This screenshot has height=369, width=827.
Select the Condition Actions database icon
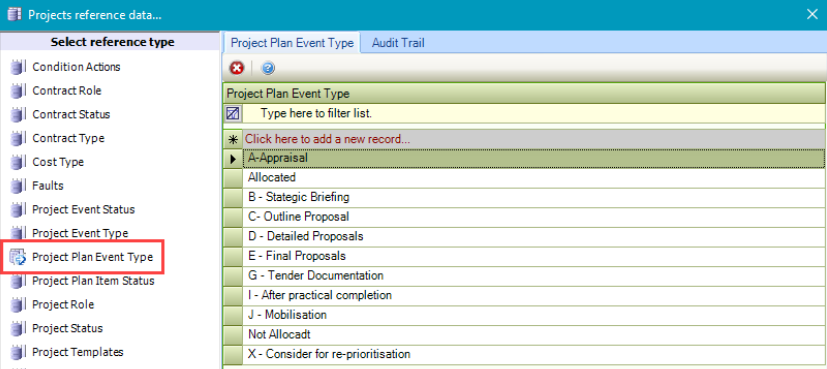(18, 67)
